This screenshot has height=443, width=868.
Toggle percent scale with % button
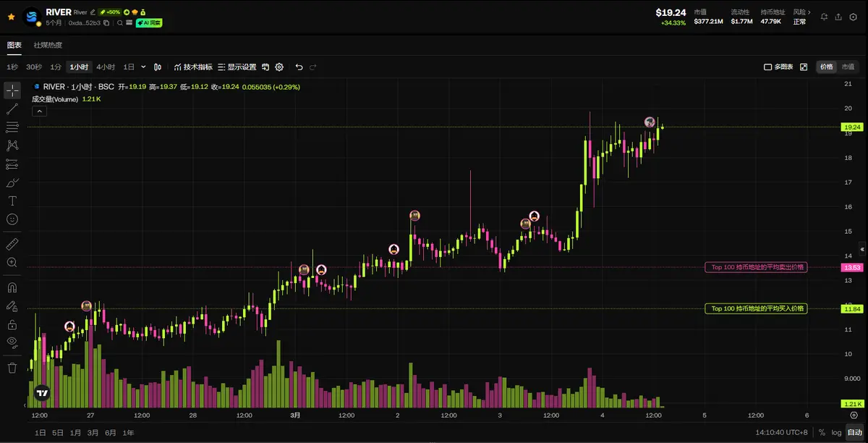pos(822,432)
